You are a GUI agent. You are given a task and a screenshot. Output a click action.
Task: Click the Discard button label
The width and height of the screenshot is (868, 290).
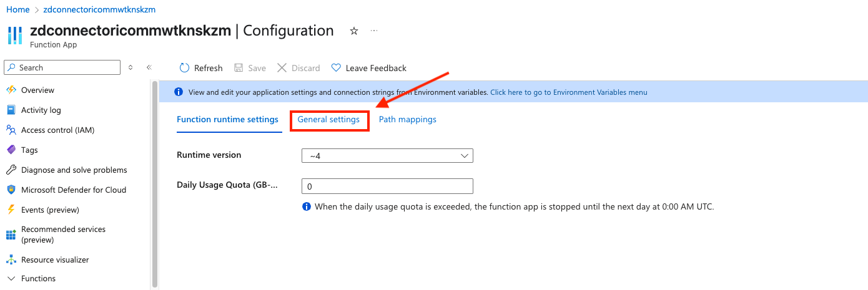click(x=306, y=68)
